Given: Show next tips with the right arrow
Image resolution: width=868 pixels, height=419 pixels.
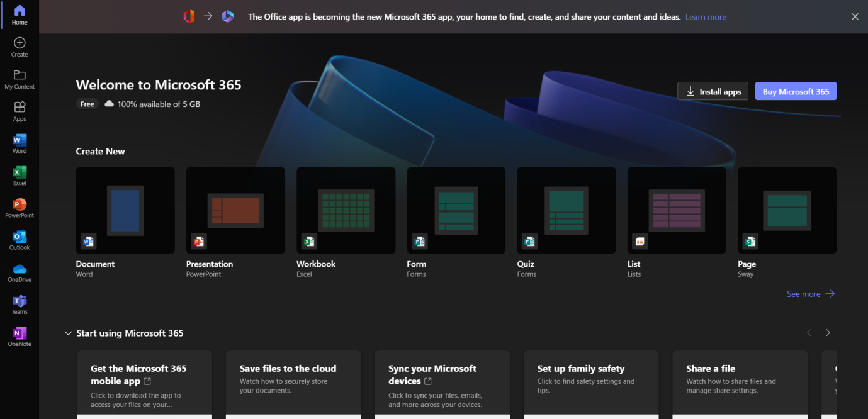Looking at the screenshot, I should click(828, 333).
